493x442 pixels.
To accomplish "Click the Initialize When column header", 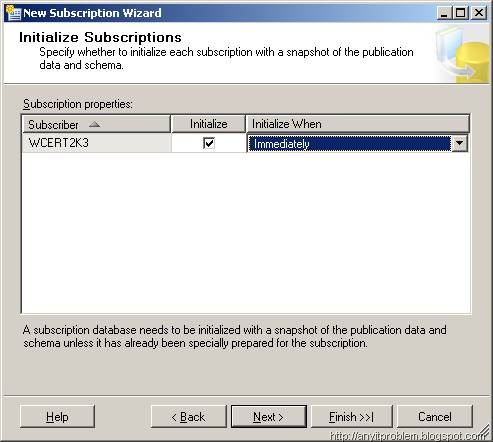I will tap(358, 124).
